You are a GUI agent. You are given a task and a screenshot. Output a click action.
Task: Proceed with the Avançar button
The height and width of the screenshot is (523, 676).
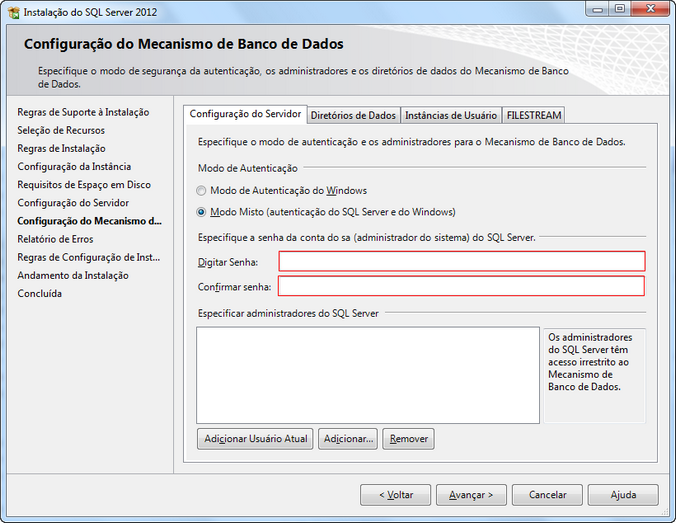click(471, 495)
